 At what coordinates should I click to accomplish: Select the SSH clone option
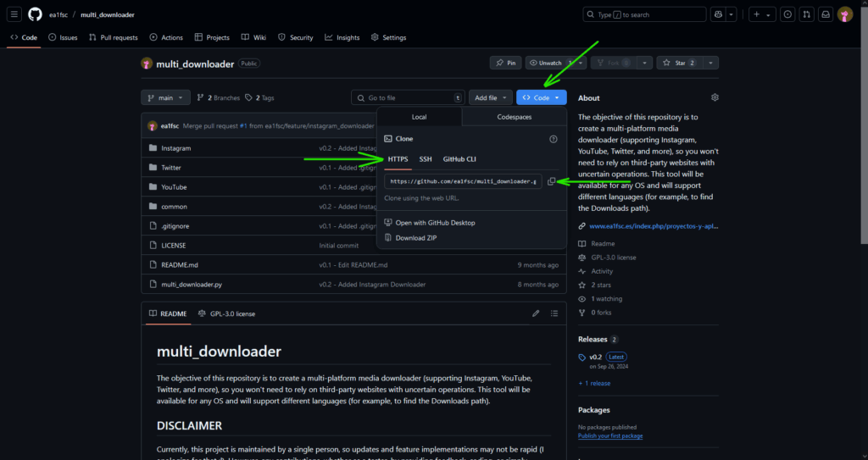426,159
